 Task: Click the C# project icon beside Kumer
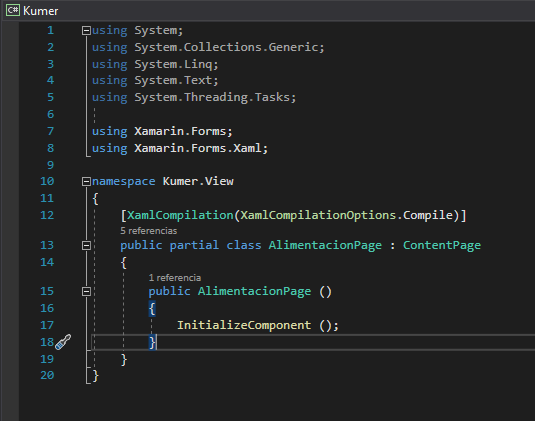coord(13,10)
